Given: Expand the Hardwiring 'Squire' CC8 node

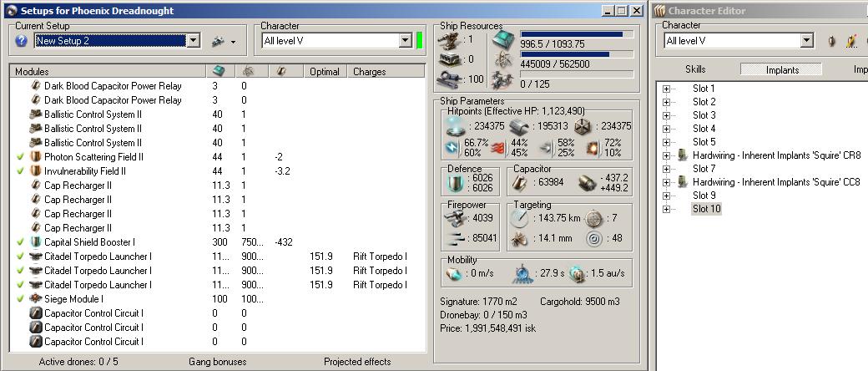Looking at the screenshot, I should (x=666, y=182).
